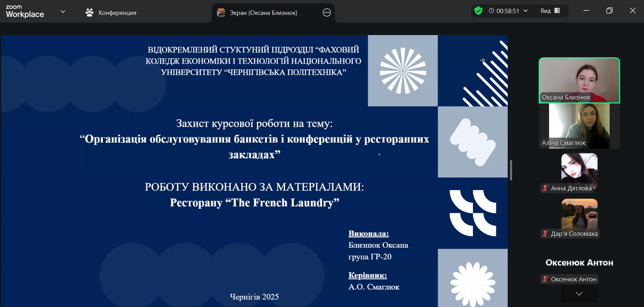Viewport: 644px width, 307px height.
Task: Open the Вид view menu
Action: [x=546, y=11]
